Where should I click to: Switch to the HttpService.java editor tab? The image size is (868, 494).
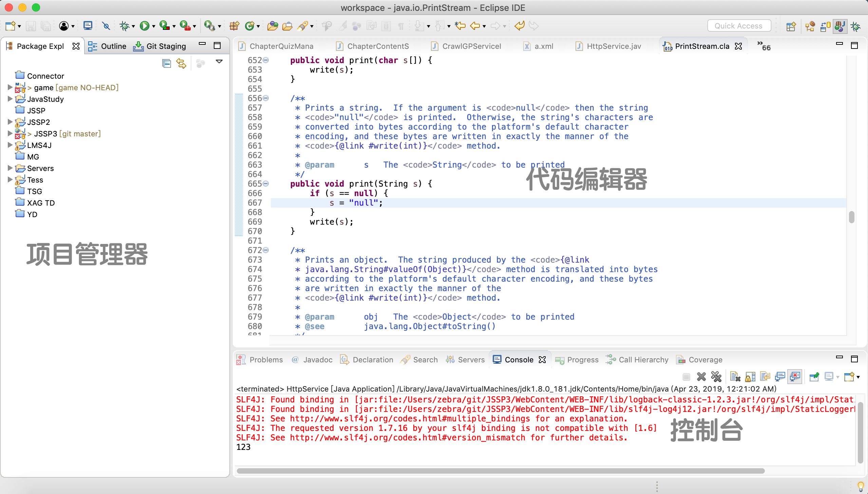614,46
